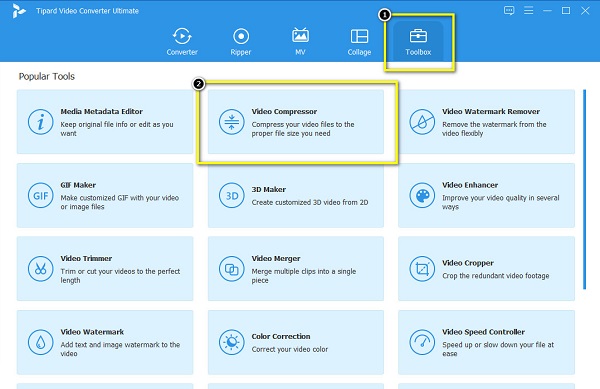Open the Video Speed Controller gauge icon
This screenshot has height=389, width=600.
click(x=422, y=342)
